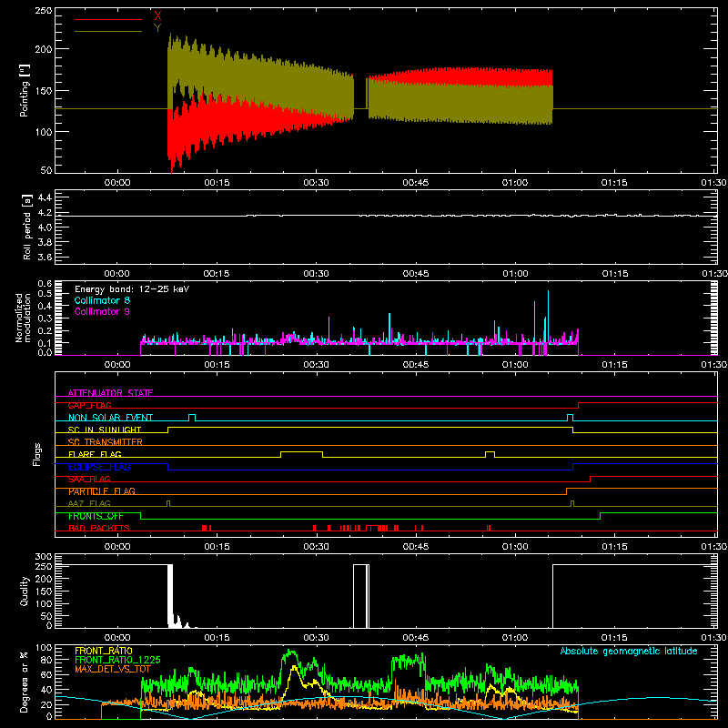Viewport: 728px width, 728px height.
Task: Select the BAD_PACKETS flag label
Action: coord(99,528)
